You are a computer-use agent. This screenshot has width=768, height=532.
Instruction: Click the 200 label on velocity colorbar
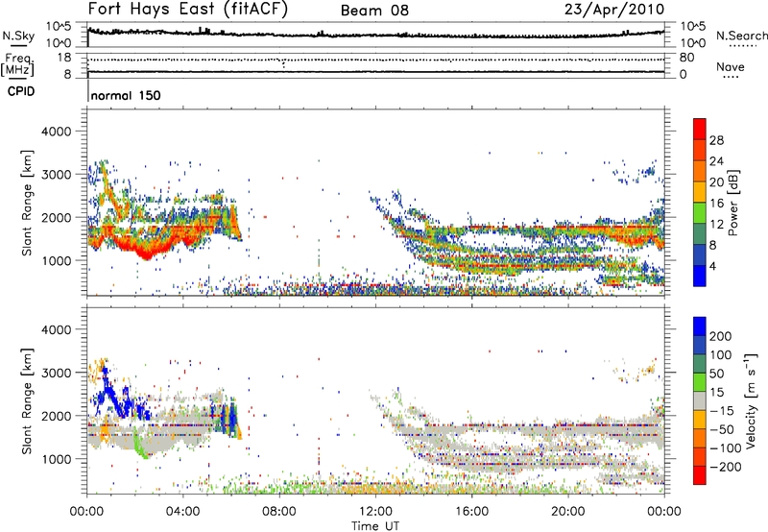[721, 336]
